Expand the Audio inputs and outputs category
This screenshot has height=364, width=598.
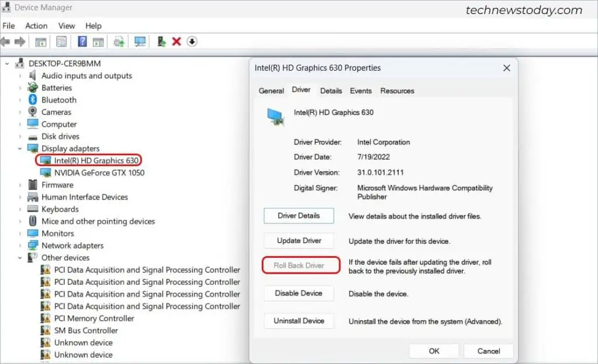[20, 76]
